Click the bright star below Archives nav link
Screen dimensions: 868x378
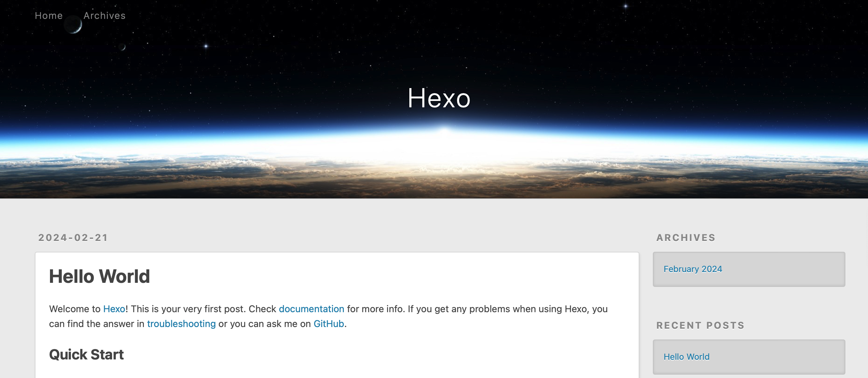click(206, 46)
